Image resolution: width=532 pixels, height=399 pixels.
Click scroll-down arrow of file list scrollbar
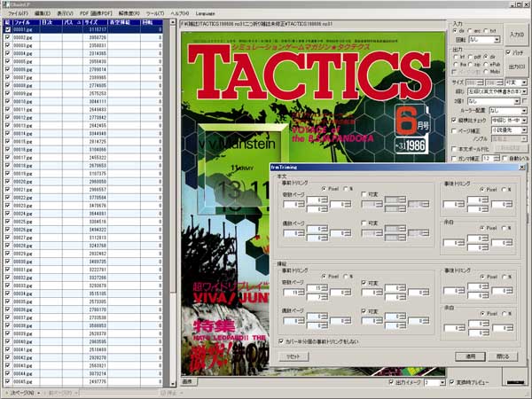point(173,384)
